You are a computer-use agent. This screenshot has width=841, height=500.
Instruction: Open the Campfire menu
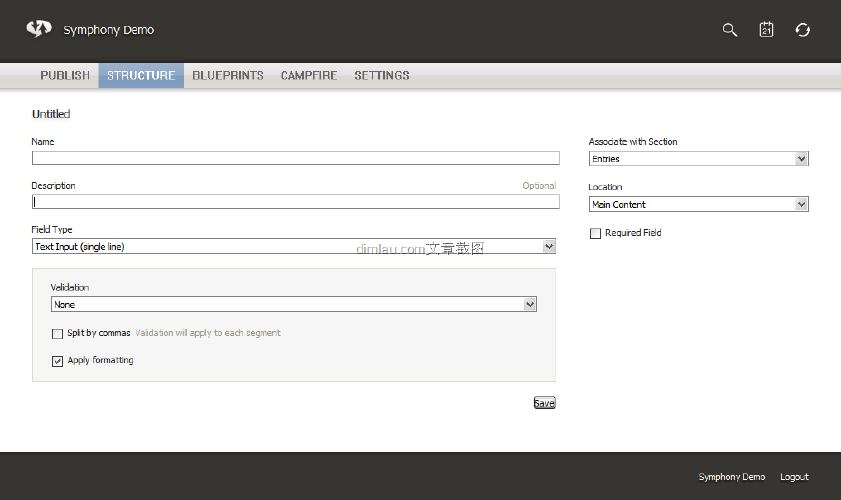(309, 76)
